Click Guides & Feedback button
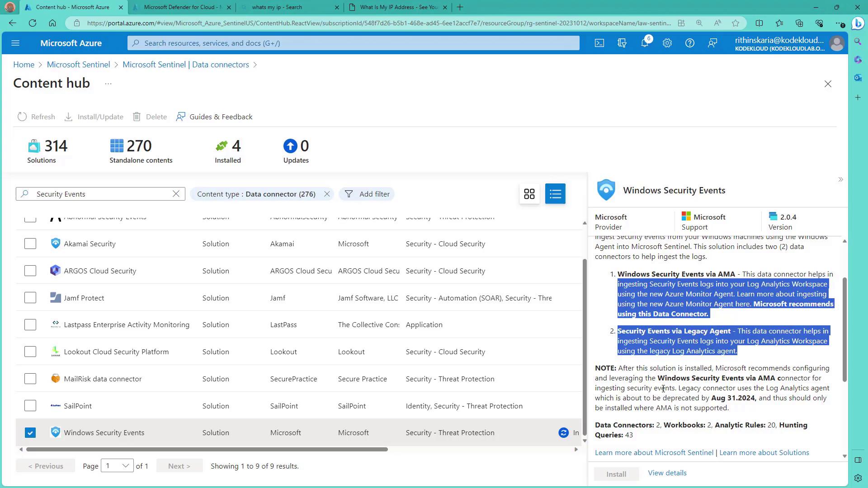This screenshot has height=488, width=868. pyautogui.click(x=214, y=117)
